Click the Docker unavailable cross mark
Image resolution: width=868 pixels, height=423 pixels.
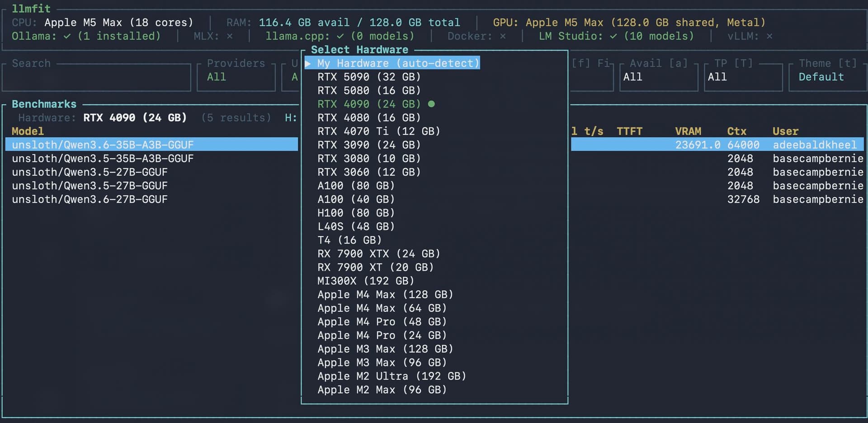[x=503, y=36]
